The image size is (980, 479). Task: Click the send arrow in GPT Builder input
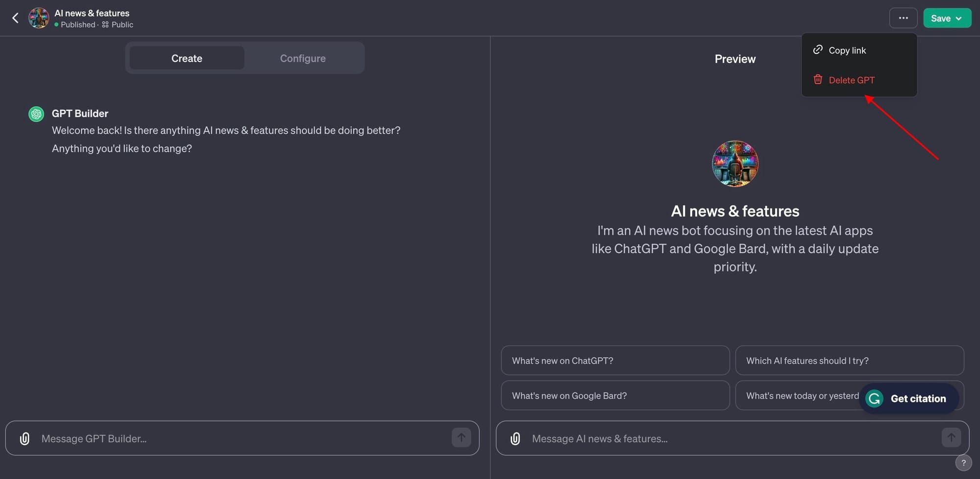[x=461, y=437]
